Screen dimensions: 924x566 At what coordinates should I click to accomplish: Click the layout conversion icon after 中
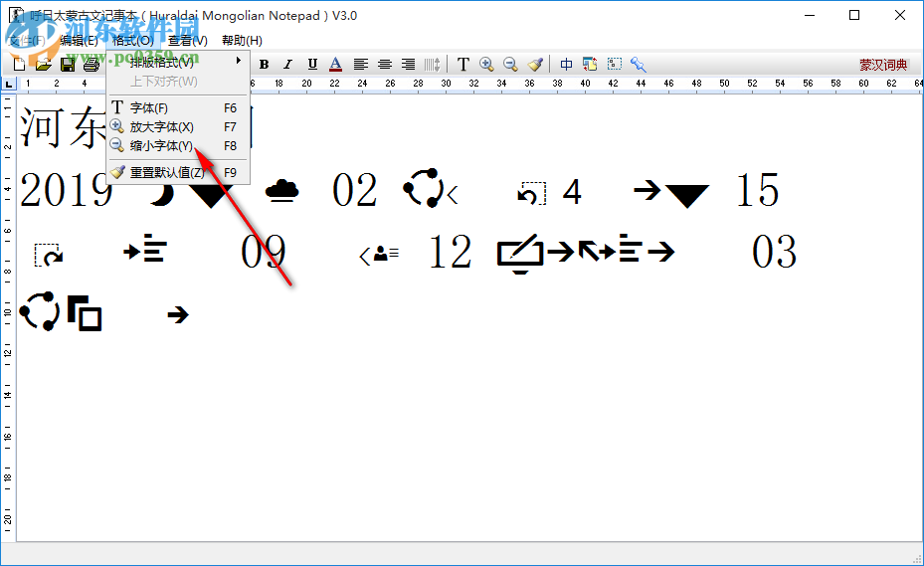pos(590,65)
